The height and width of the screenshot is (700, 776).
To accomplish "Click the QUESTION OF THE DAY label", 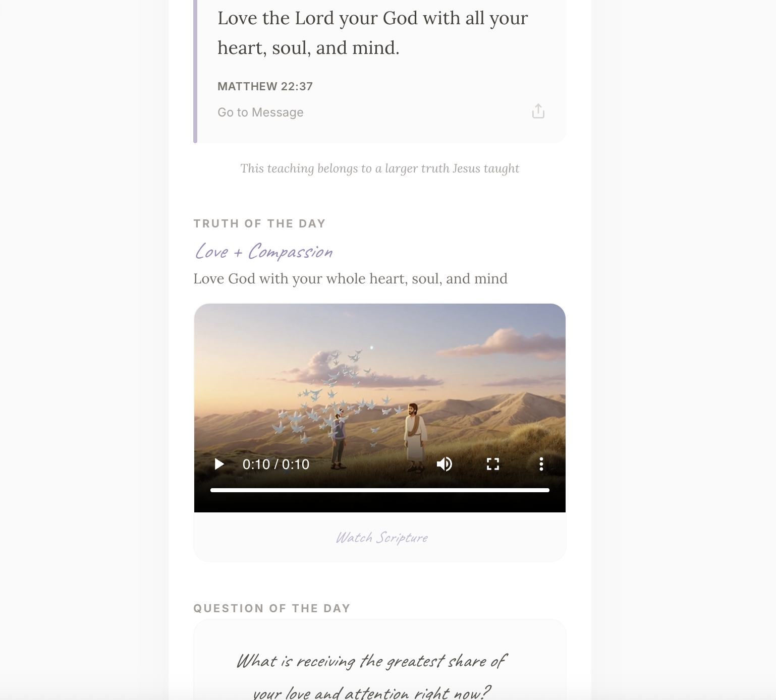I will (x=272, y=608).
